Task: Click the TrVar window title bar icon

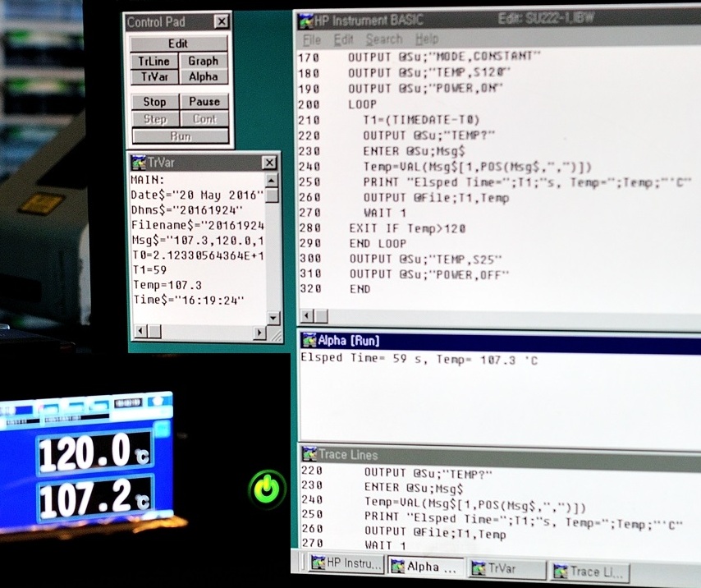Action: 137,162
